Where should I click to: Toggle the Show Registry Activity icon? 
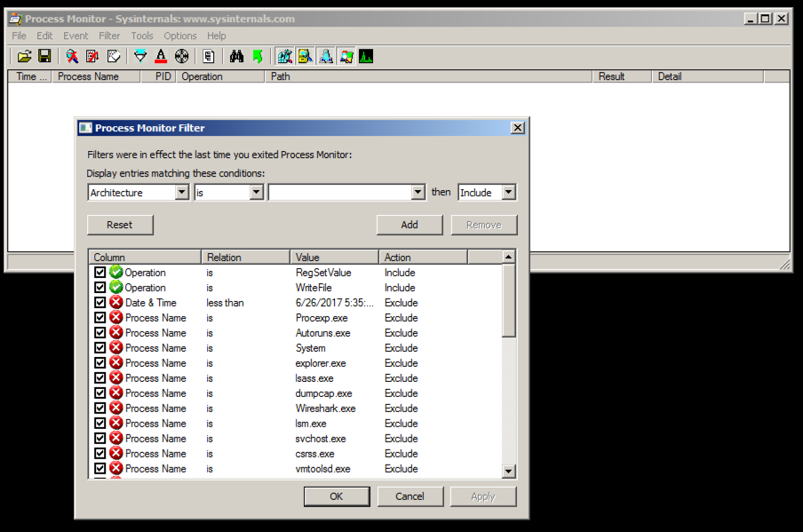click(x=284, y=56)
